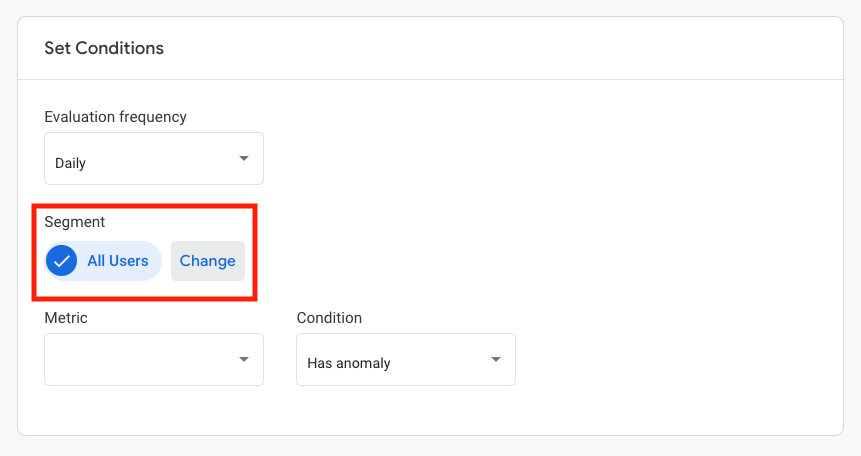
Task: Click the Evaluation frequency label
Action: (x=115, y=117)
